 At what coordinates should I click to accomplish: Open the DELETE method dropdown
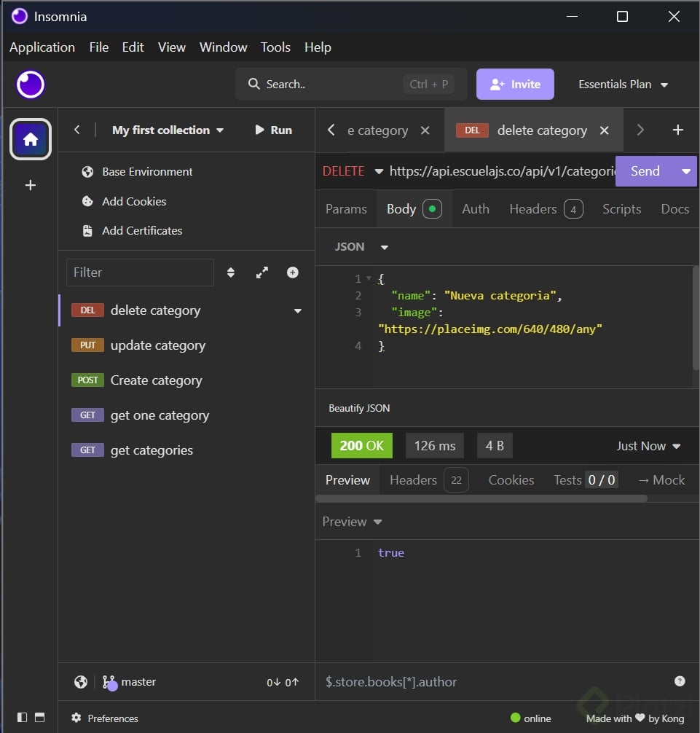[x=353, y=171]
